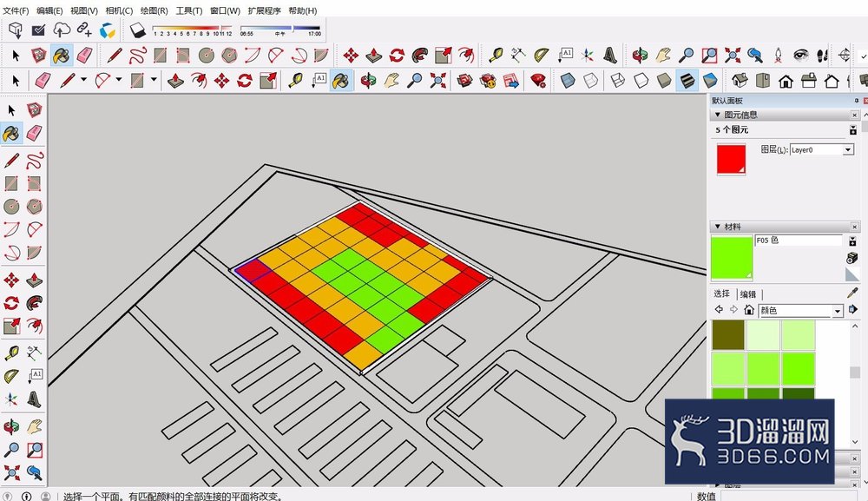Select the 3D Text tool in second toolbar row

pyautogui.click(x=610, y=56)
